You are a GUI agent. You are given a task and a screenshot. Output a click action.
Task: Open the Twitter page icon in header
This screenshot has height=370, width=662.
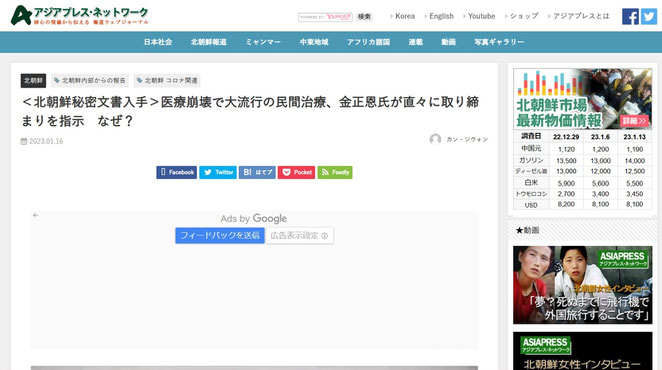click(648, 16)
